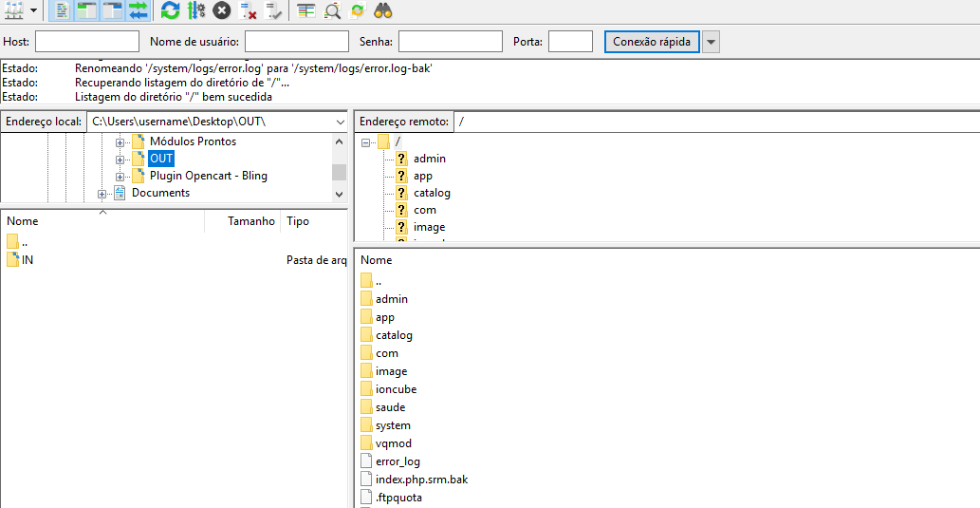Viewport: 980px width, 508px height.
Task: Refresh the file and folder lists
Action: point(170,10)
